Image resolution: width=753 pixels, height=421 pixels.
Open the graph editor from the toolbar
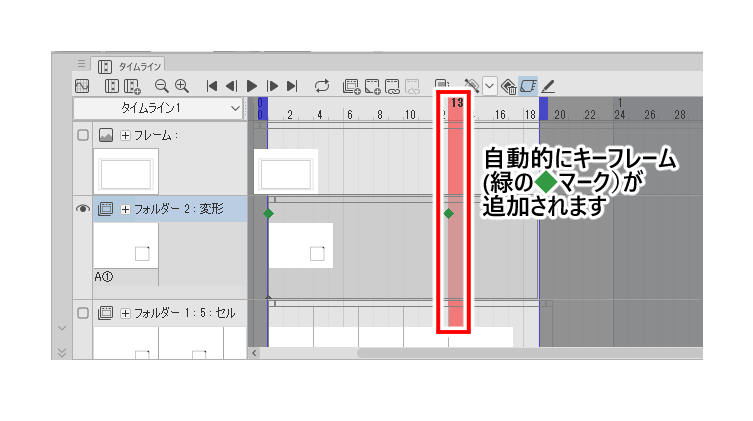click(x=83, y=86)
